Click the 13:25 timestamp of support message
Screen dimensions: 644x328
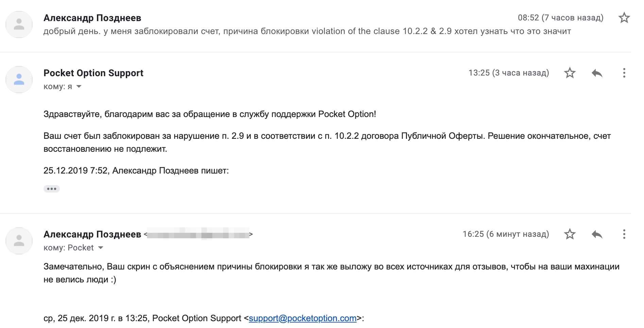(x=508, y=73)
